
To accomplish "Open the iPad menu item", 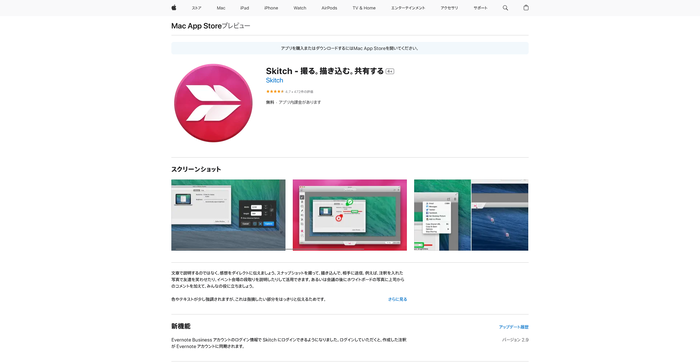I will (x=245, y=8).
